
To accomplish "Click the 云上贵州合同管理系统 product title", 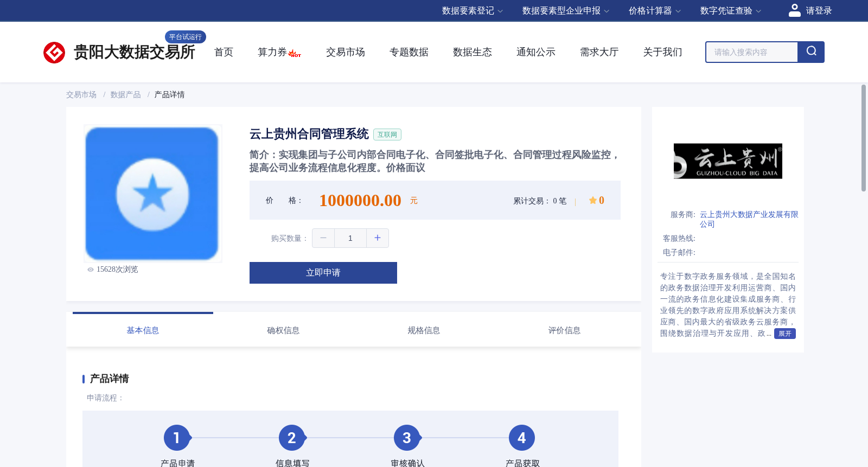I will pyautogui.click(x=309, y=134).
